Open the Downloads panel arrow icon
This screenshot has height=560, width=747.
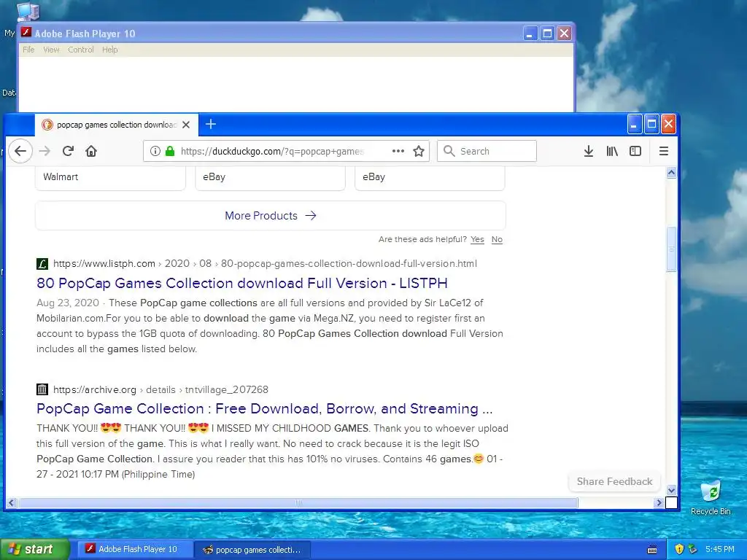[x=589, y=151]
